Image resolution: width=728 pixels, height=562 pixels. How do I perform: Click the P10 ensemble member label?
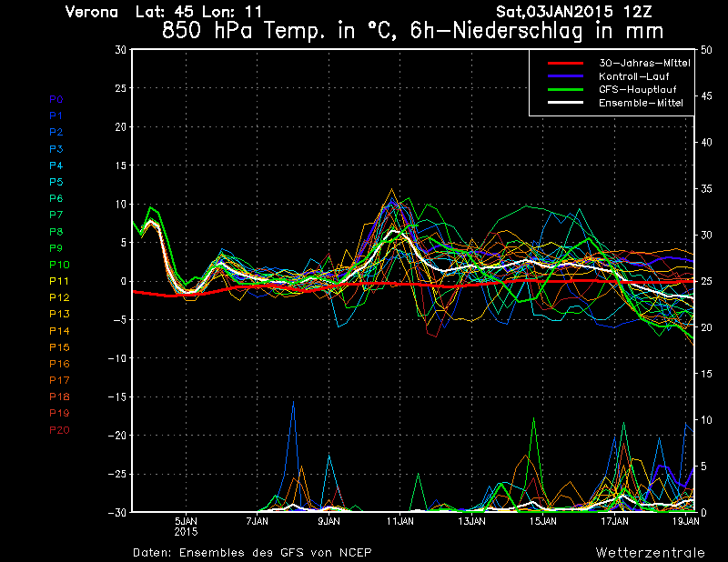tap(58, 265)
